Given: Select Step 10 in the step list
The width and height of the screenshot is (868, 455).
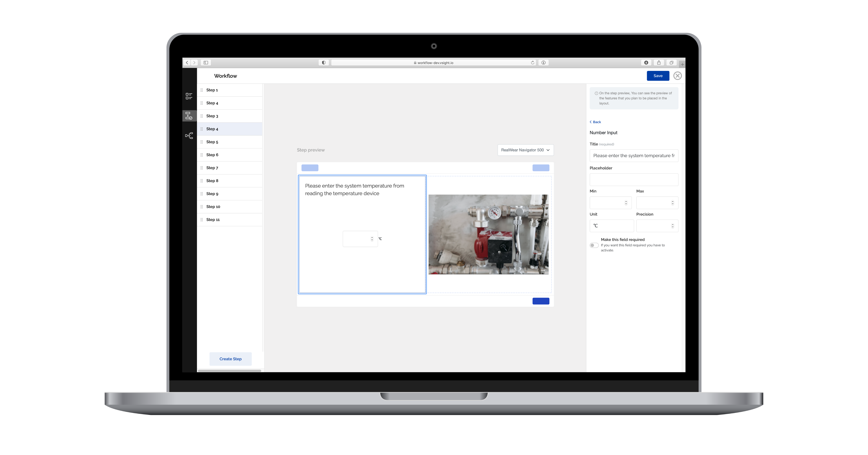Looking at the screenshot, I should (x=213, y=206).
